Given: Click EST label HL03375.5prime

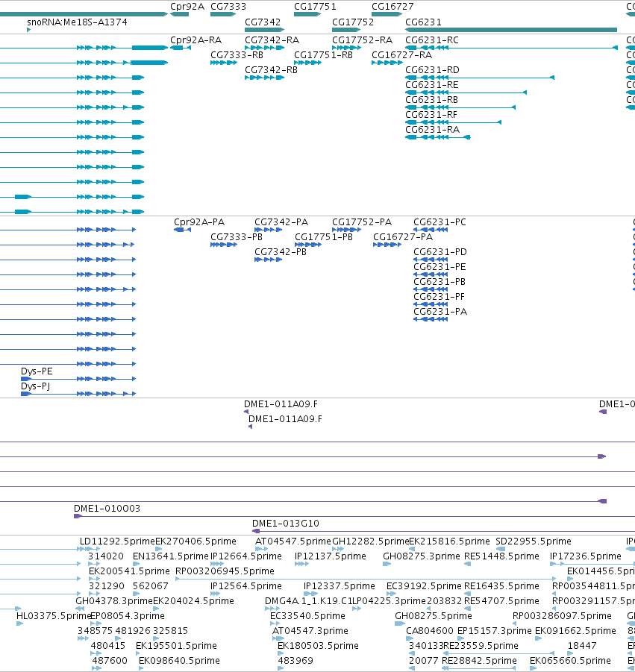Looking at the screenshot, I should pos(54,616).
